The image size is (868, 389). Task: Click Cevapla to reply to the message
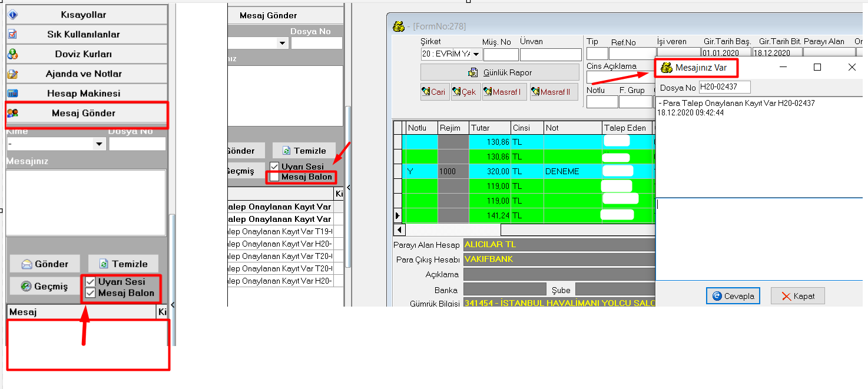coord(733,296)
